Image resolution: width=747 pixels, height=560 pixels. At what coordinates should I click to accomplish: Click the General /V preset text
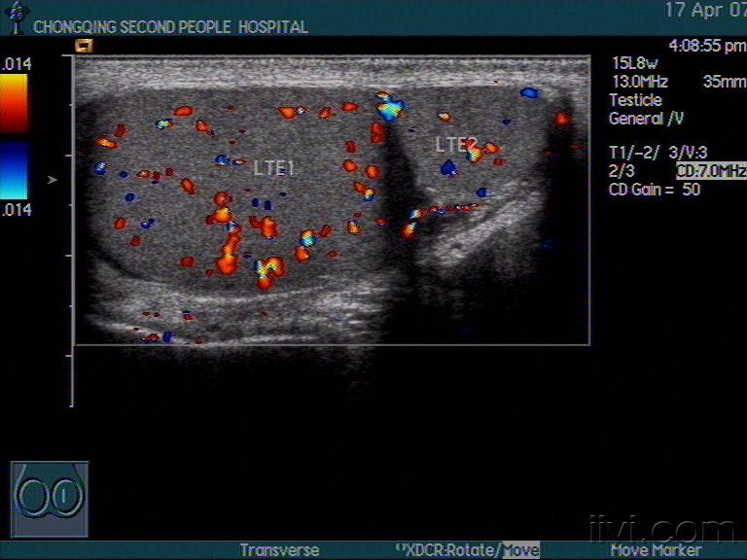[x=646, y=119]
